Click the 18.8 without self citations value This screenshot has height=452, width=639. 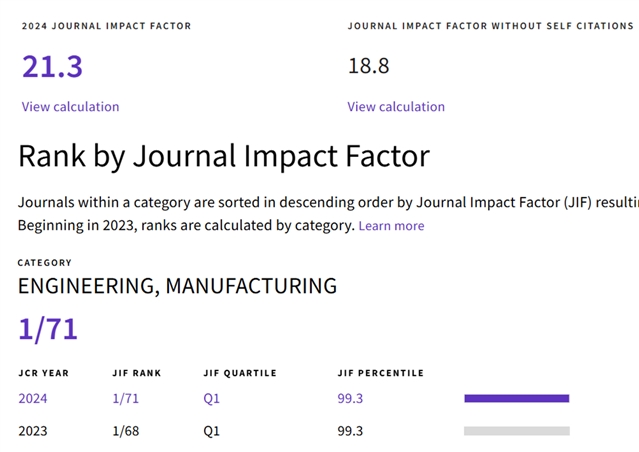tap(368, 67)
